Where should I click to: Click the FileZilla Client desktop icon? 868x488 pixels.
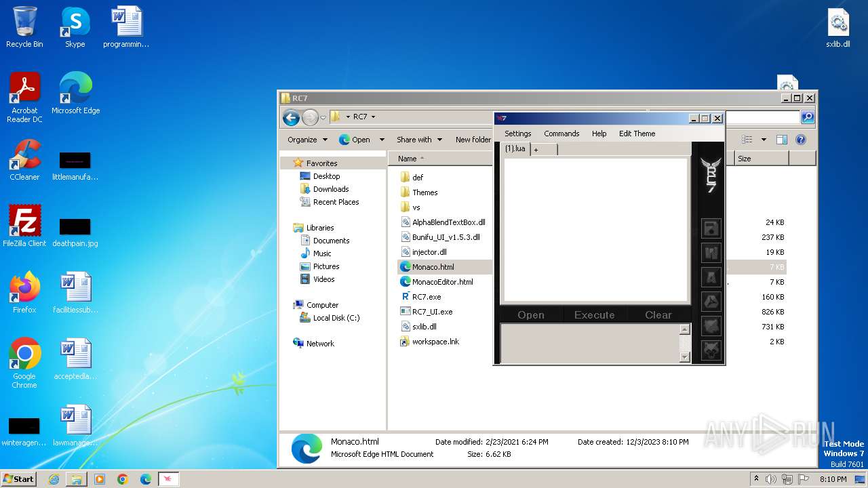coord(24,226)
